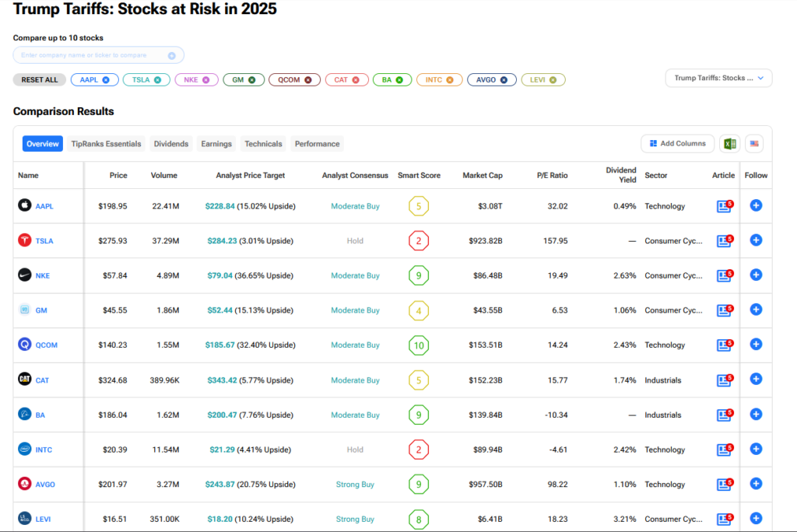Open the article icon for LEVI
Screen dimensions: 797x532
(725, 518)
